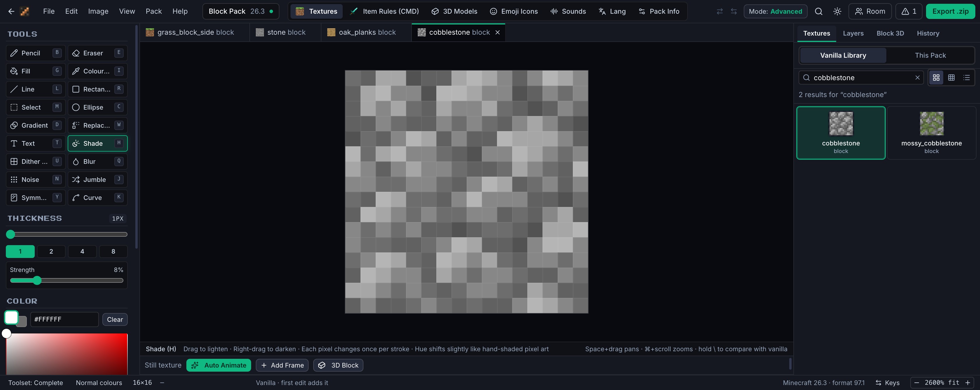Clear the current color
The width and height of the screenshot is (980, 390).
[115, 319]
